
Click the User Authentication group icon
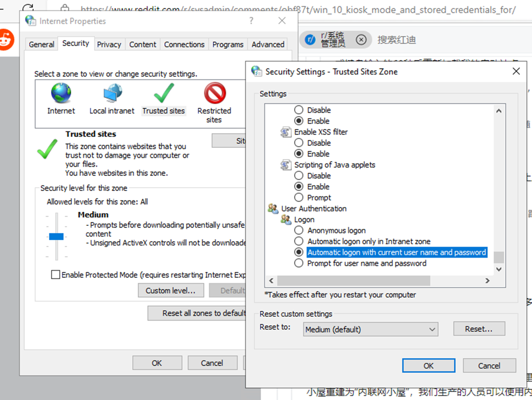coord(273,209)
